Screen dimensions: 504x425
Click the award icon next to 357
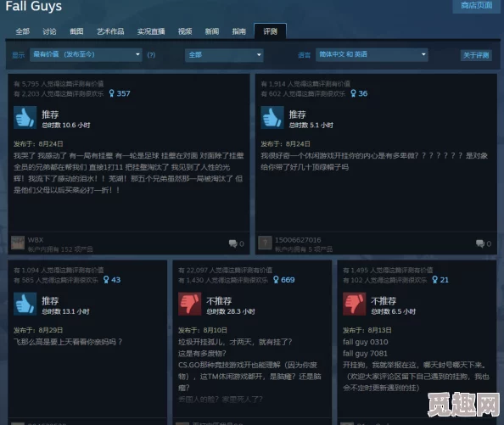[111, 93]
